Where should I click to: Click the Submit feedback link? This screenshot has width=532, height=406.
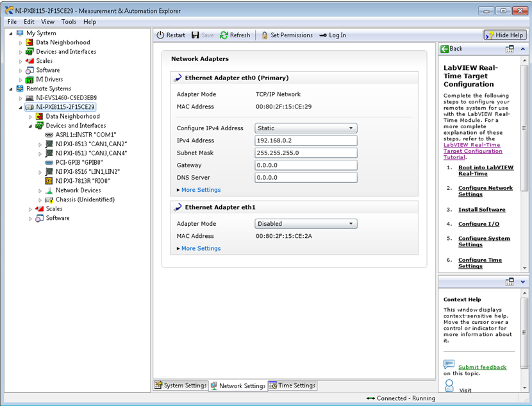[x=482, y=368]
